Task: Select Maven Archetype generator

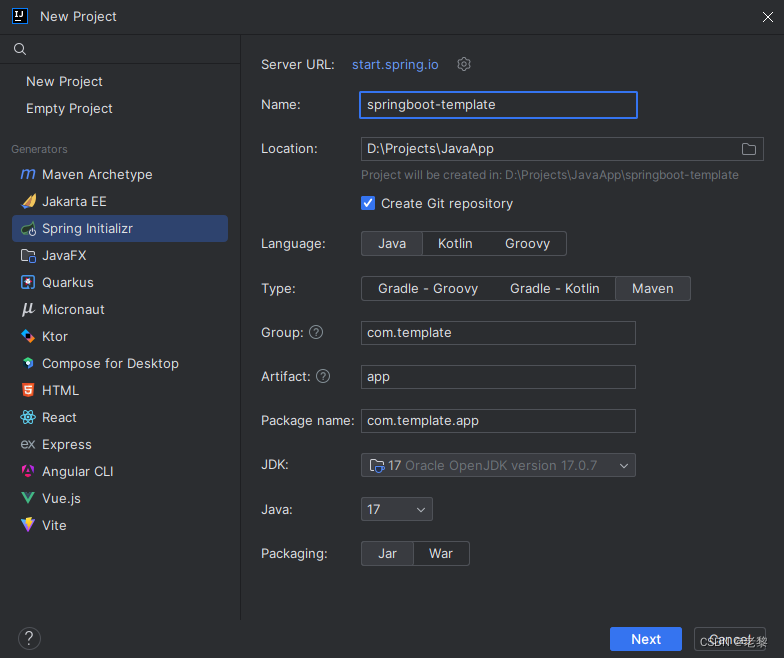Action: [x=120, y=174]
